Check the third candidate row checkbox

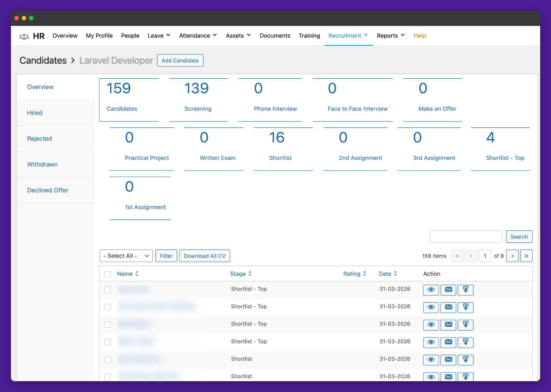pos(107,324)
